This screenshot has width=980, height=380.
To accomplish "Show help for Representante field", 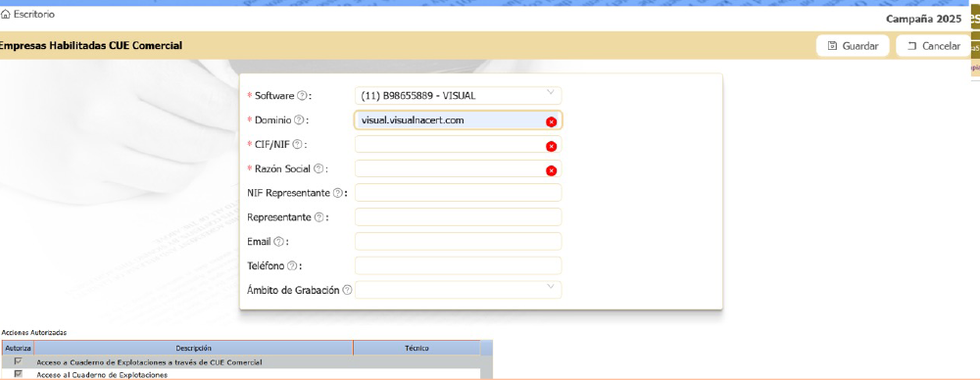I will point(318,217).
